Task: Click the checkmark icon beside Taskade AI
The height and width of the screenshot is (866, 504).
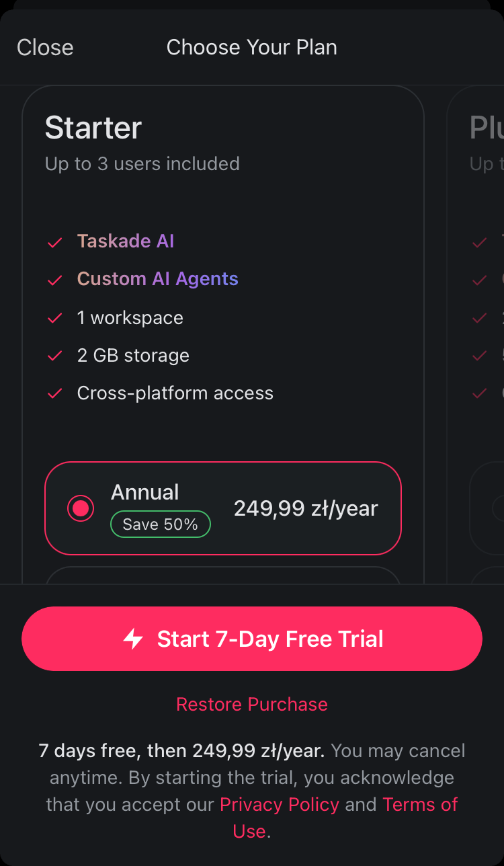Action: (55, 242)
